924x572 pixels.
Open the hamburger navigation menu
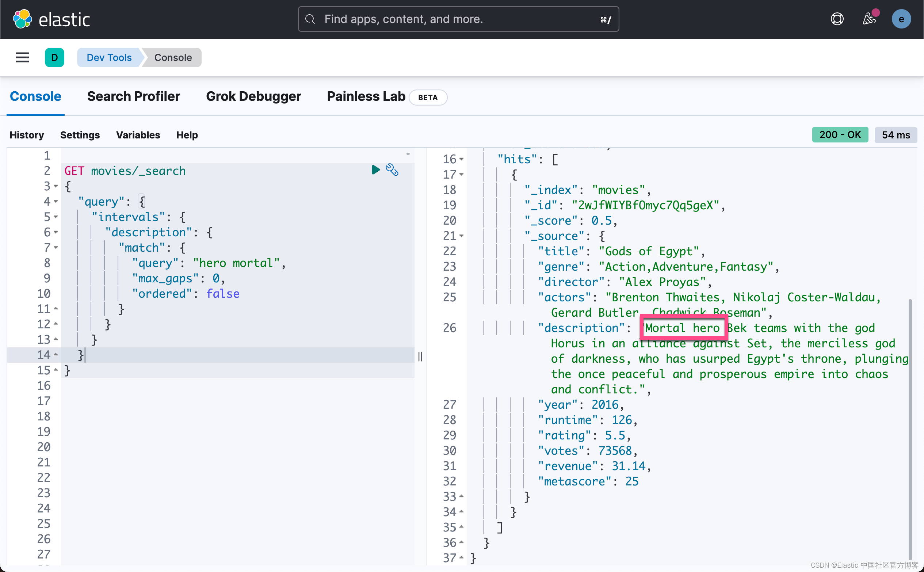coord(22,57)
